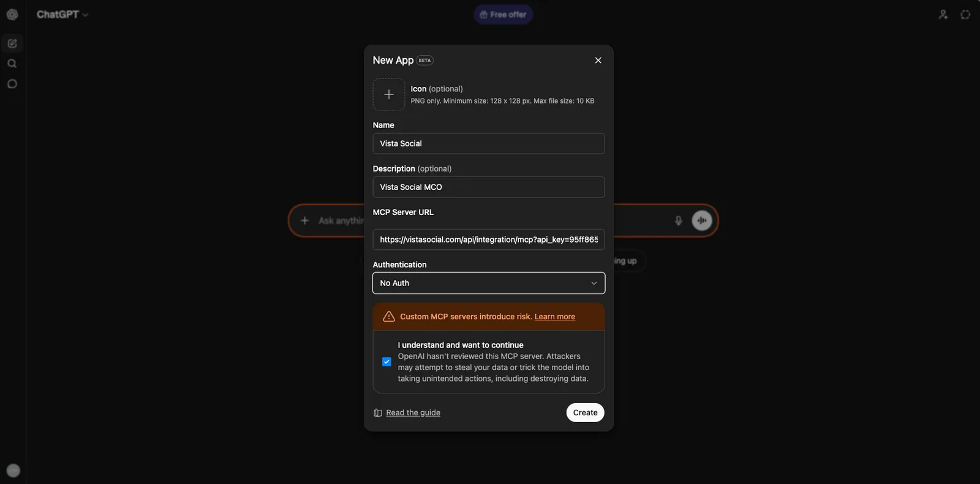980x484 pixels.
Task: Open the chat history bubble icon
Action: click(x=12, y=82)
